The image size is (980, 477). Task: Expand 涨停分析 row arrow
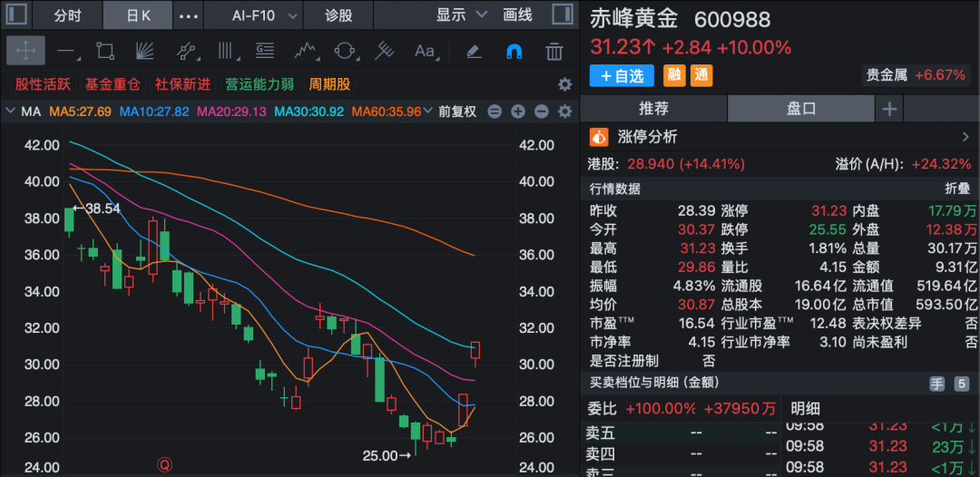point(966,137)
